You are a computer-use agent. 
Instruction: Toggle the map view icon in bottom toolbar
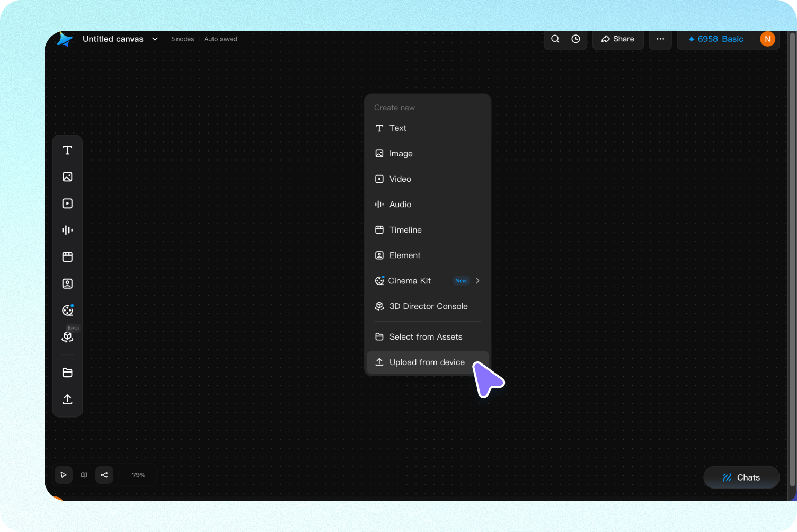click(84, 475)
